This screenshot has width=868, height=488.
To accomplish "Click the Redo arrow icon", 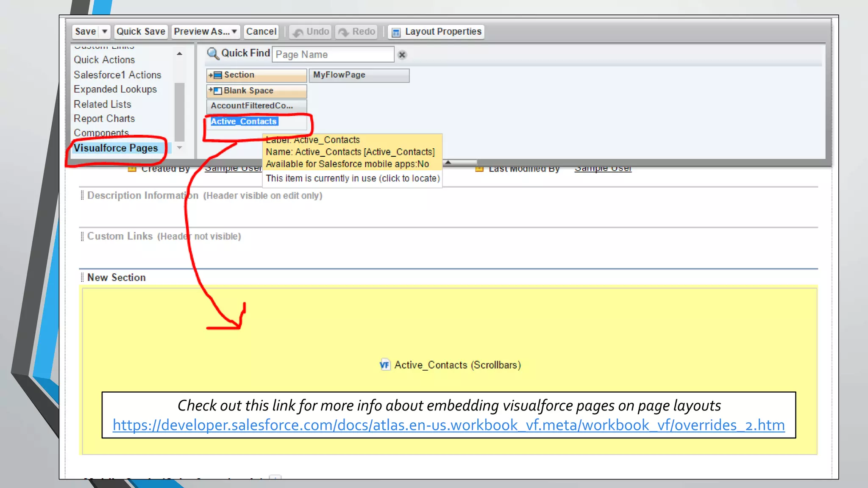I will click(344, 33).
